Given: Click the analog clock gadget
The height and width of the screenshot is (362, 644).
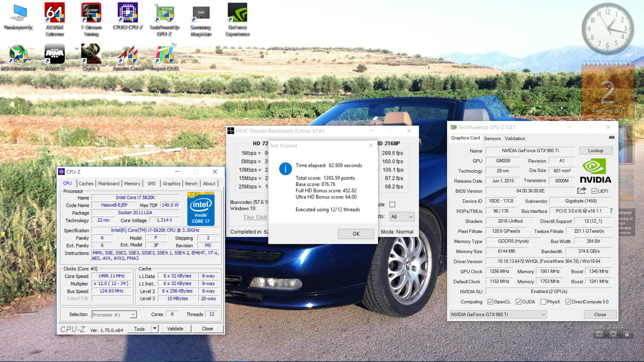Looking at the screenshot, I should (608, 29).
